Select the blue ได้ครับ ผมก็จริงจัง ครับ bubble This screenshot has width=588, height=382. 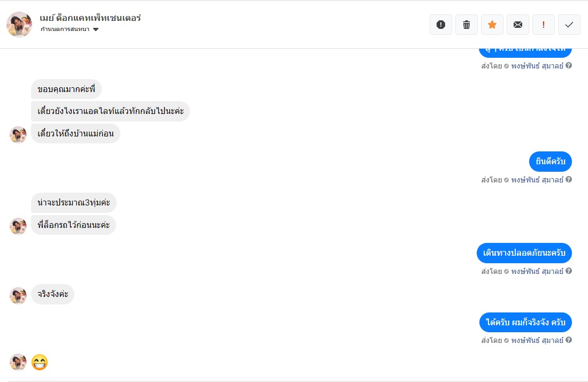[525, 323]
